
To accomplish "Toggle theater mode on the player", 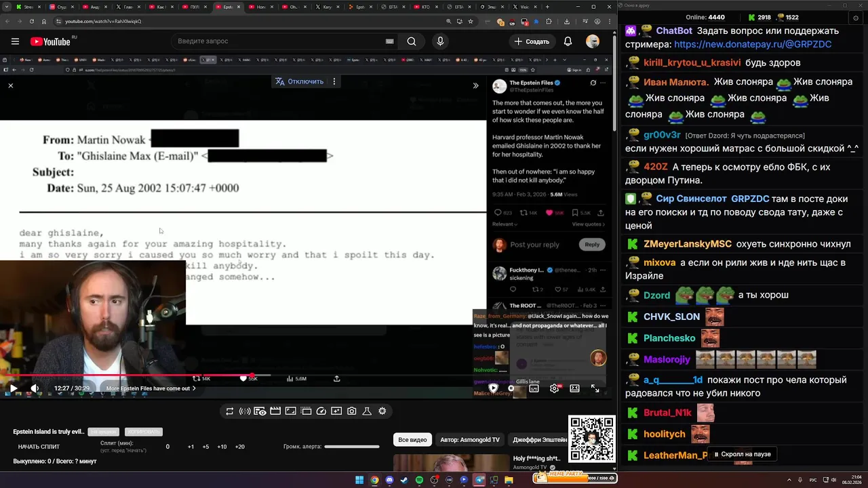I will [x=574, y=388].
